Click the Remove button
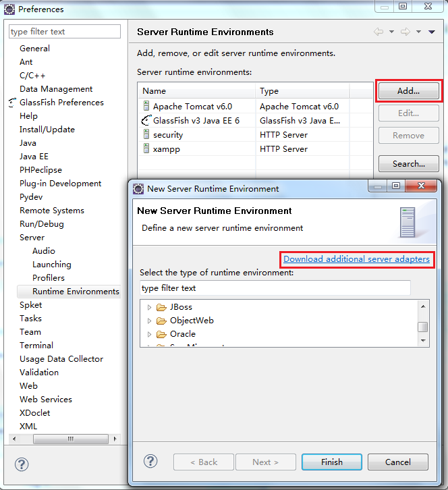 (409, 135)
